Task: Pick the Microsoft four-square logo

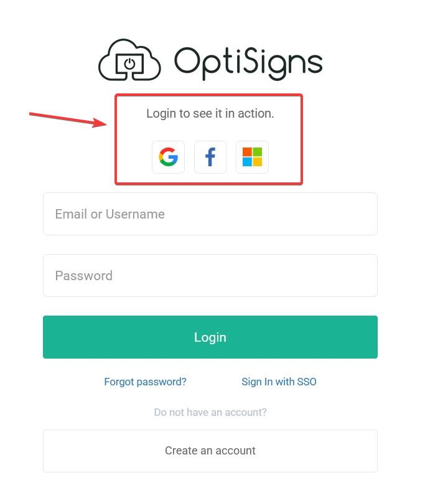Action: tap(252, 157)
